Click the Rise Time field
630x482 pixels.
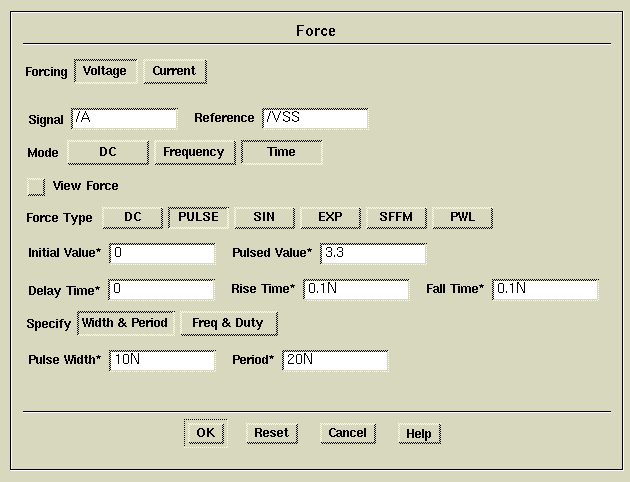[356, 290]
